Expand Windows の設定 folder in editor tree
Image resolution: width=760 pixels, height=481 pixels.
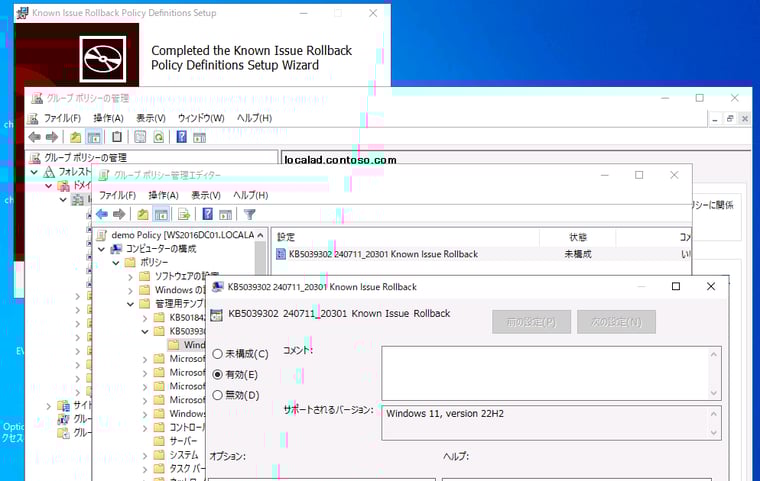pos(130,290)
